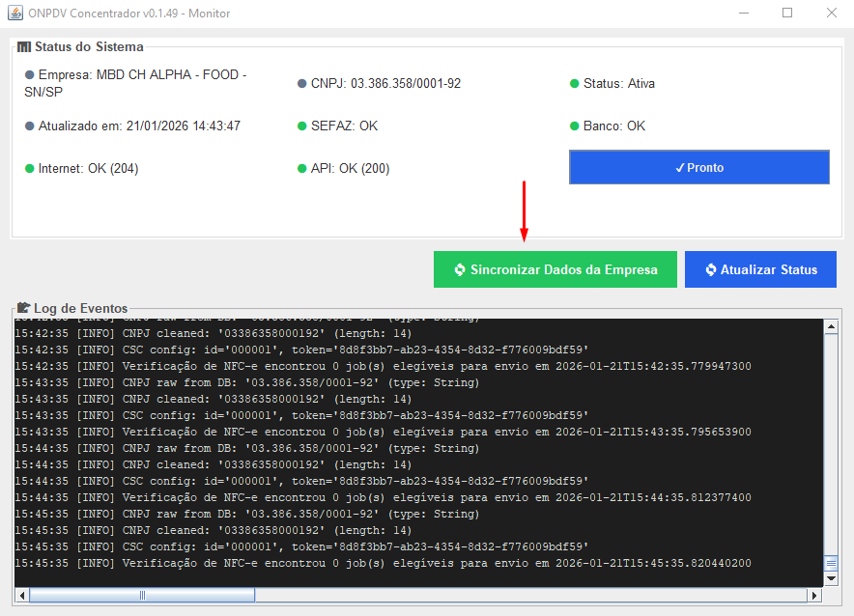
Task: Click the horizontal scrollbar thumb in log
Action: pos(142,596)
